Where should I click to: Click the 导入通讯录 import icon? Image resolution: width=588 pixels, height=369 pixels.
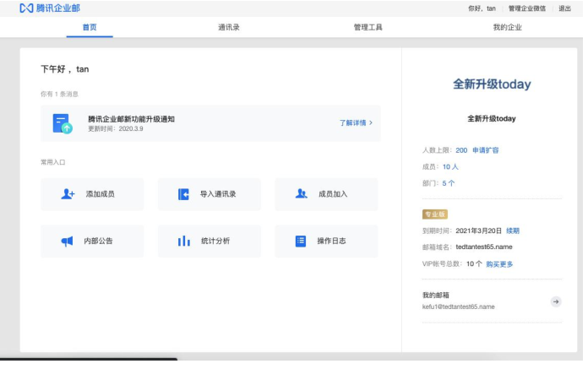[183, 194]
